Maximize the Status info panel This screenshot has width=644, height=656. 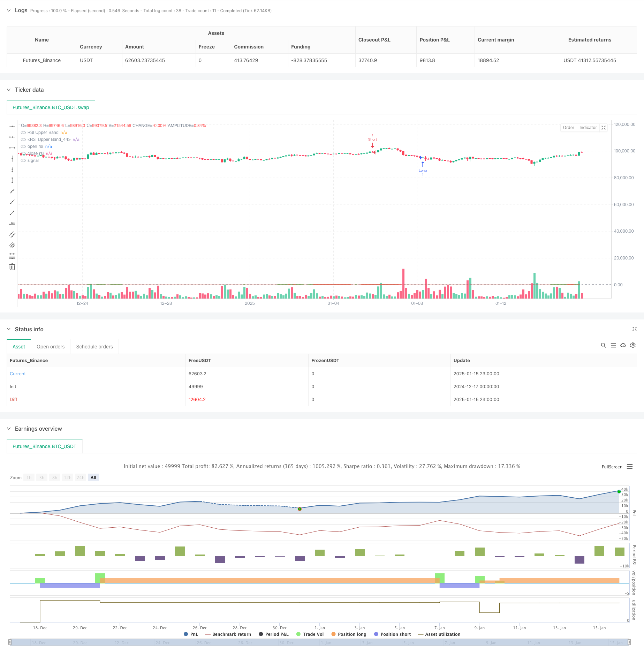pyautogui.click(x=634, y=329)
